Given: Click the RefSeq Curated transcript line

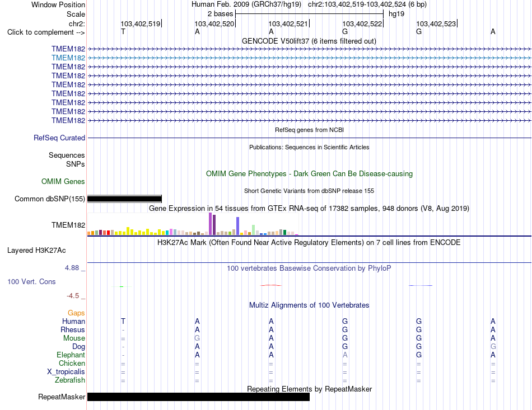Looking at the screenshot, I should point(309,138).
